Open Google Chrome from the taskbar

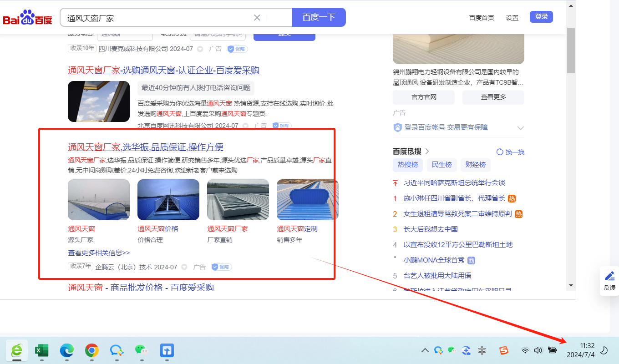pyautogui.click(x=92, y=350)
